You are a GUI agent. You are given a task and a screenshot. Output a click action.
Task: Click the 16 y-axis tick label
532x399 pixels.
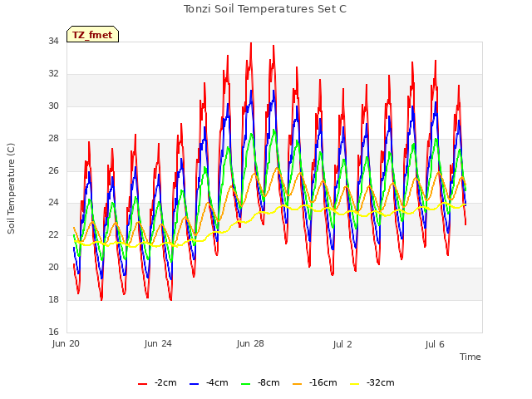pyautogui.click(x=53, y=332)
